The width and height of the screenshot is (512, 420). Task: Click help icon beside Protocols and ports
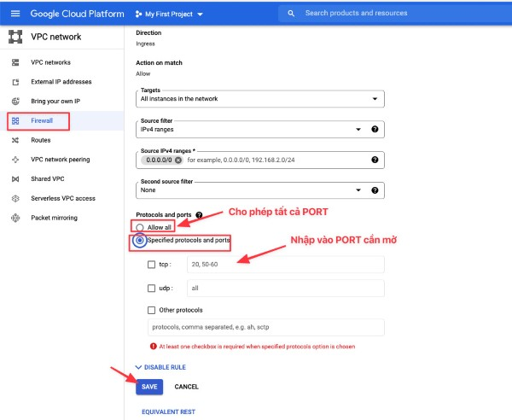tap(199, 215)
